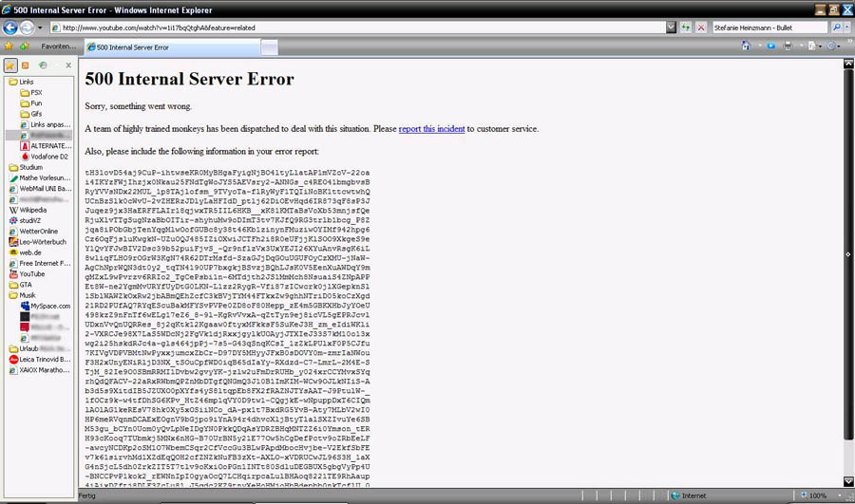Collapse the Musik favorites folder
This screenshot has width=855, height=504.
tap(23, 295)
